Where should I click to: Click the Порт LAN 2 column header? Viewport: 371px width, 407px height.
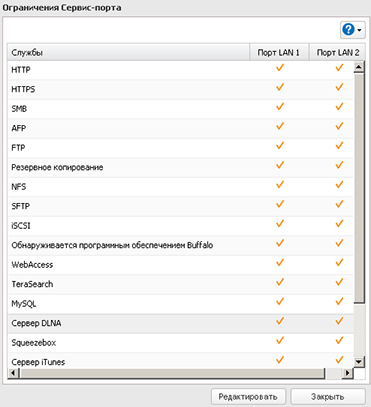[337, 52]
